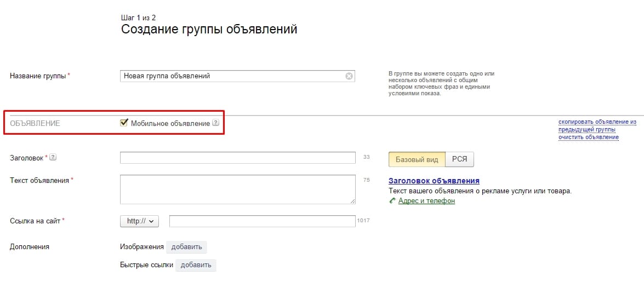Clear the group name field with the X icon
644x282 pixels.
[x=349, y=76]
